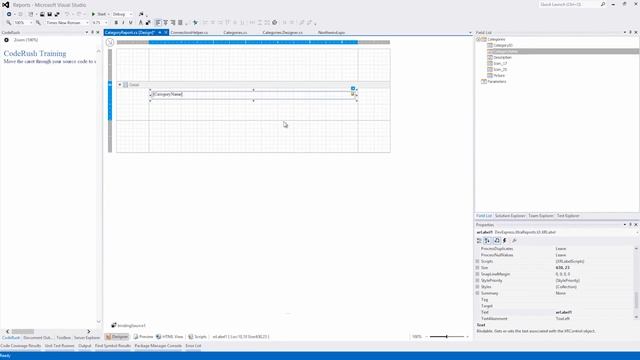The image size is (640, 360).
Task: Open the Debug configuration dropdown
Action: tap(122, 14)
